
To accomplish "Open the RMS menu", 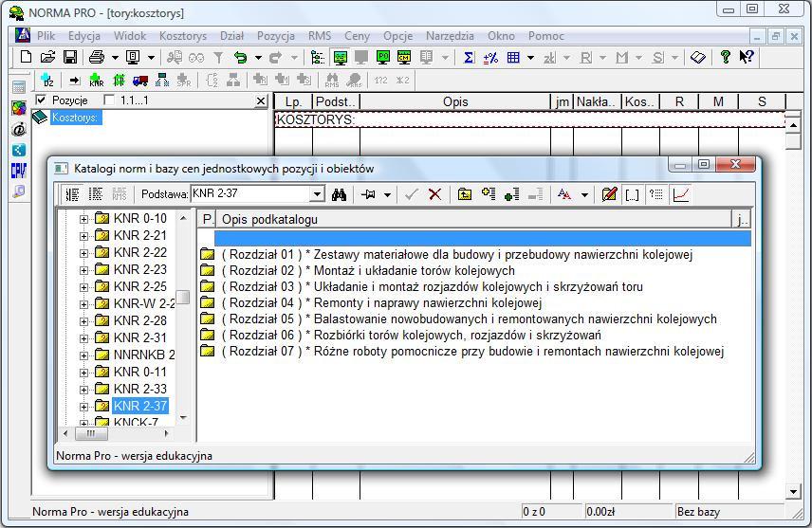I will click(x=320, y=36).
